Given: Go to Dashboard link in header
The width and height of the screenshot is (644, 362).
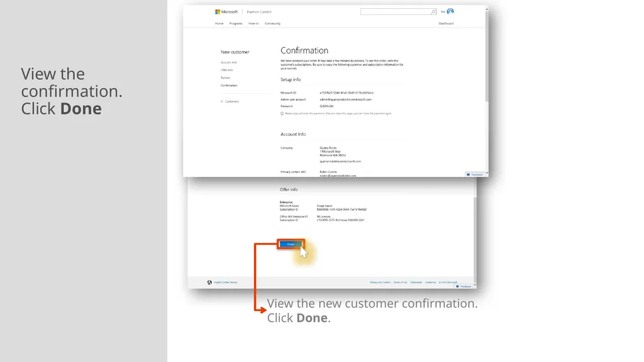Looking at the screenshot, I should (446, 23).
